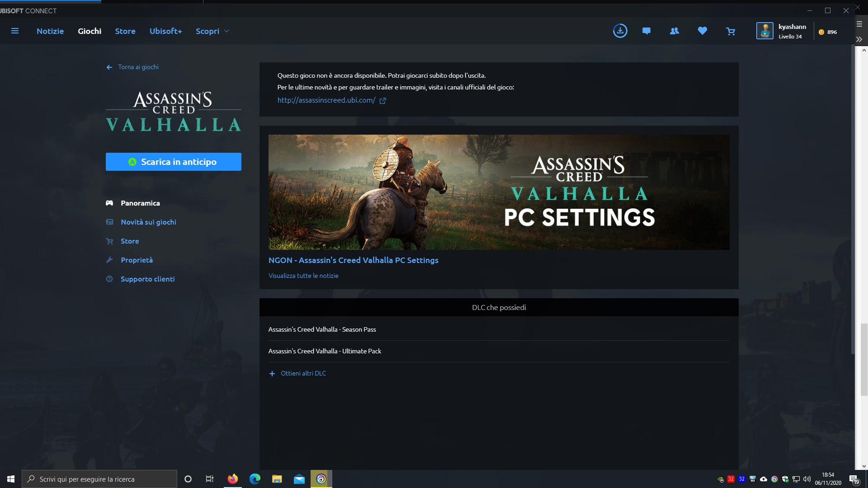Expand side panel with double chevron
The image size is (868, 488).
(x=859, y=39)
